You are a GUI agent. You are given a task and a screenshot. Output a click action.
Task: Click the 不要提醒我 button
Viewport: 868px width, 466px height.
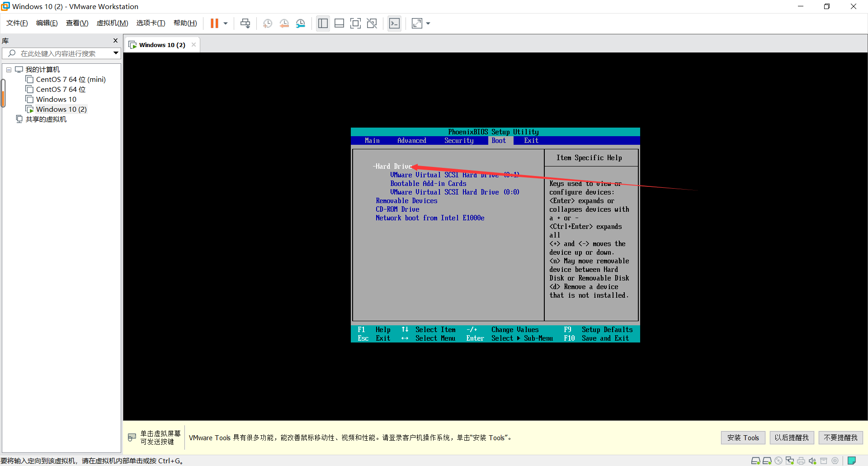click(840, 437)
